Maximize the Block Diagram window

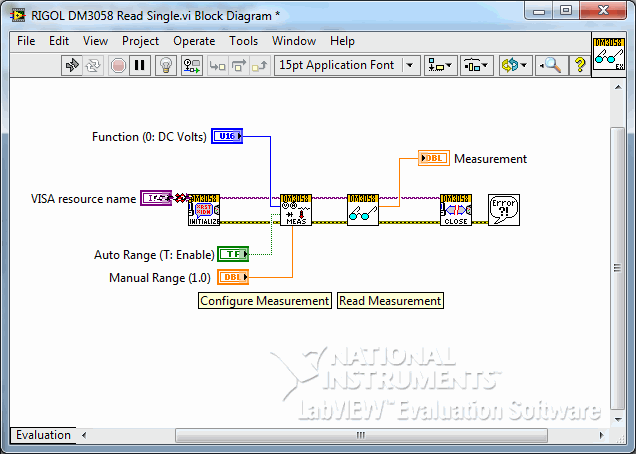click(566, 11)
